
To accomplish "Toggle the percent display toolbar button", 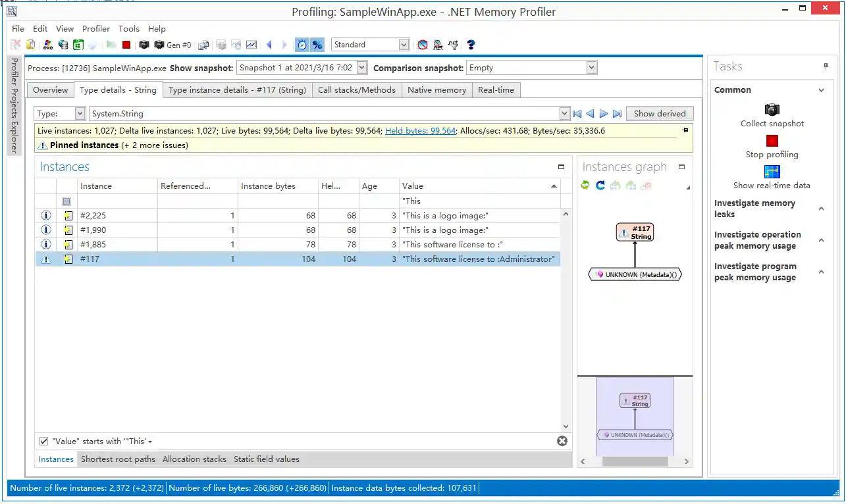I will 317,45.
